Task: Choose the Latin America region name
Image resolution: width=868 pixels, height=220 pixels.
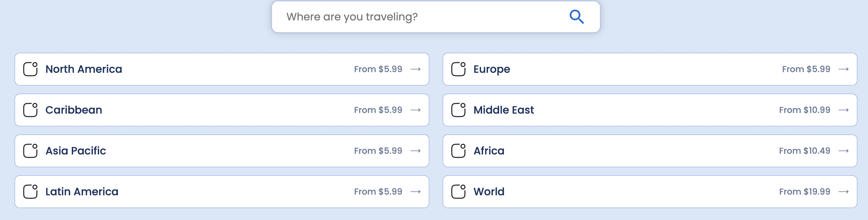Action: (x=82, y=191)
